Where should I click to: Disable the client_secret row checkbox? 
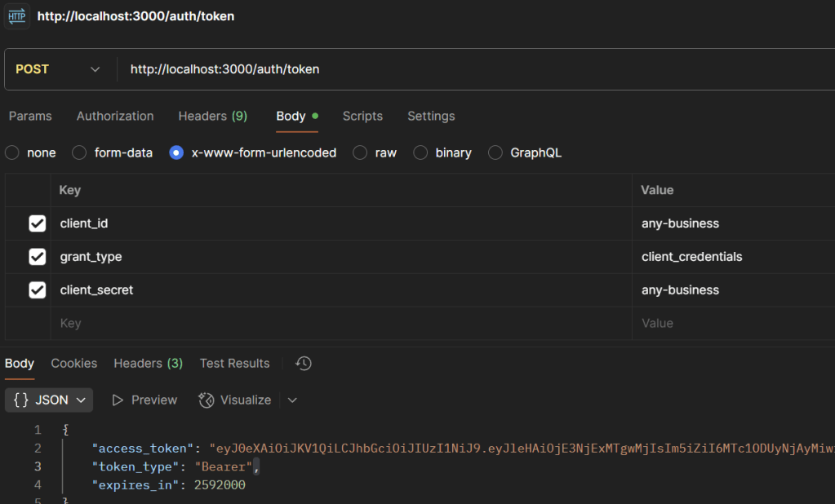click(x=37, y=290)
